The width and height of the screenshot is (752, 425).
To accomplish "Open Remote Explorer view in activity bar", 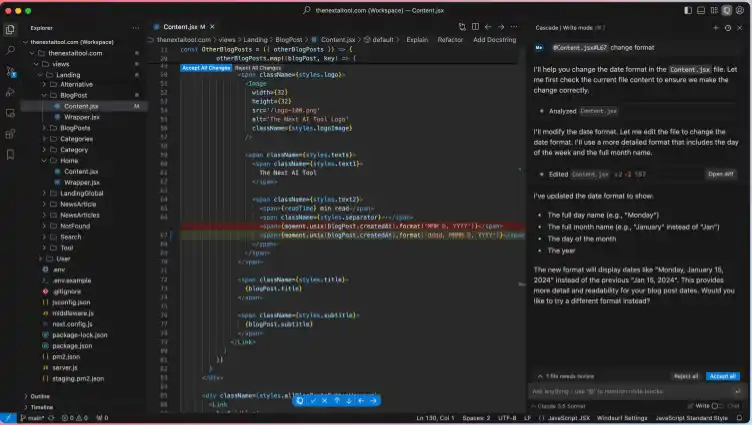I will [x=10, y=113].
